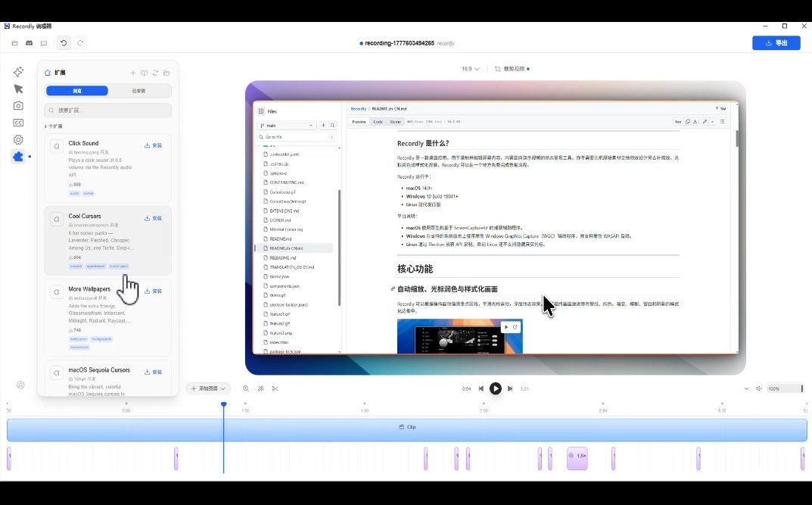This screenshot has height=505, width=812.
Task: Focus the 搜索扩展 search field
Action: pyautogui.click(x=107, y=111)
